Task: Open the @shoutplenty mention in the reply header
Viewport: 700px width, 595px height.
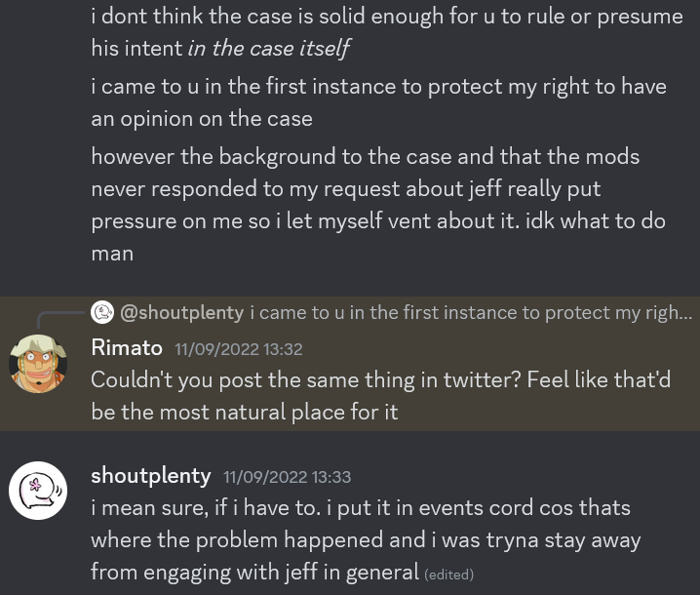Action: [181, 312]
